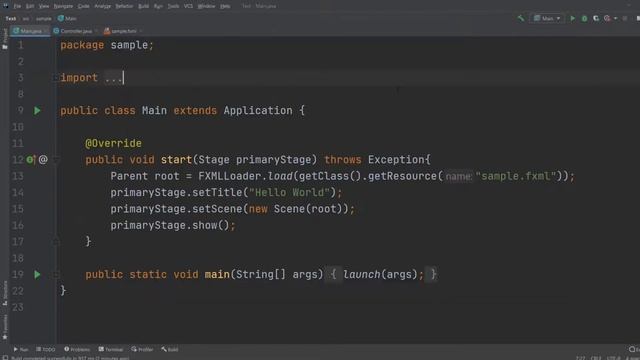Image resolution: width=640 pixels, height=360 pixels.
Task: Open the Build menu
Action: pyautogui.click(x=144, y=6)
